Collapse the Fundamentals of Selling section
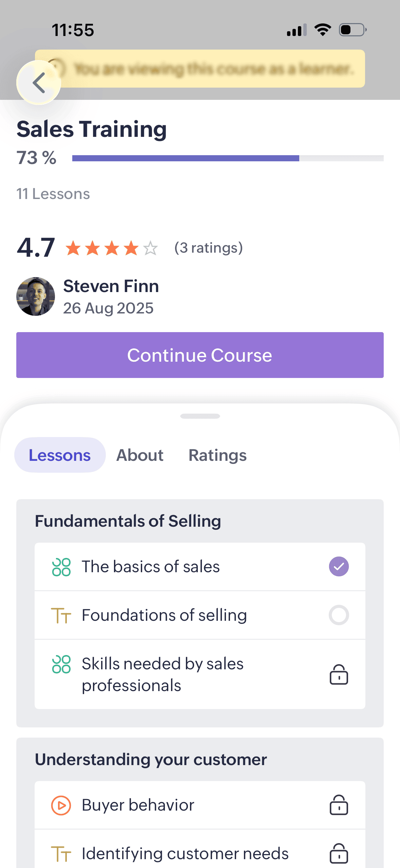 (128, 521)
